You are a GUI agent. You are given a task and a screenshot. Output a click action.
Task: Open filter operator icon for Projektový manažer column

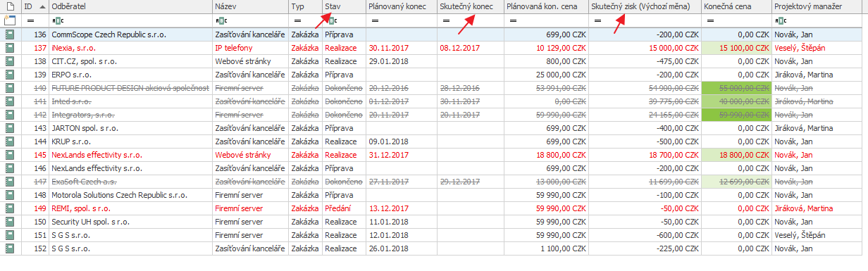tap(781, 21)
